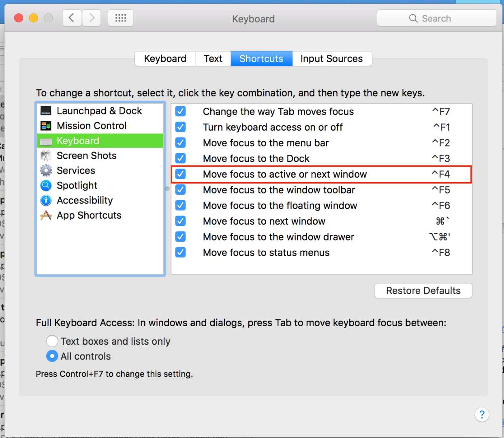Click the Restore Defaults button
Viewport: 504px width, 438px height.
(423, 290)
